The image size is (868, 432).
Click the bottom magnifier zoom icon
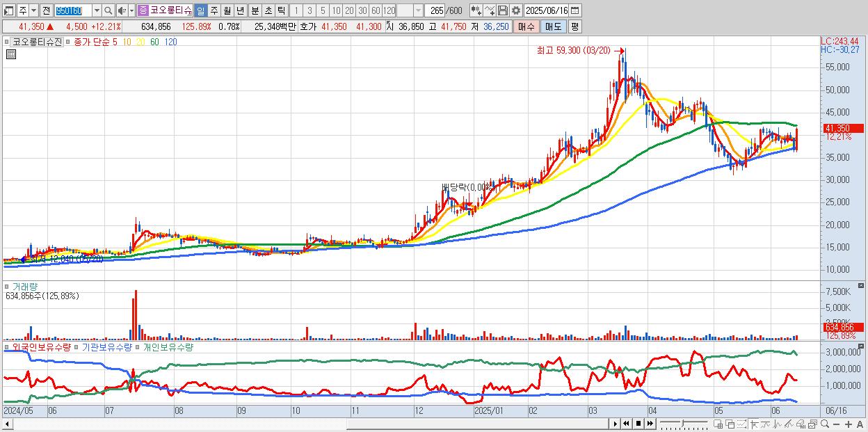[825, 424]
